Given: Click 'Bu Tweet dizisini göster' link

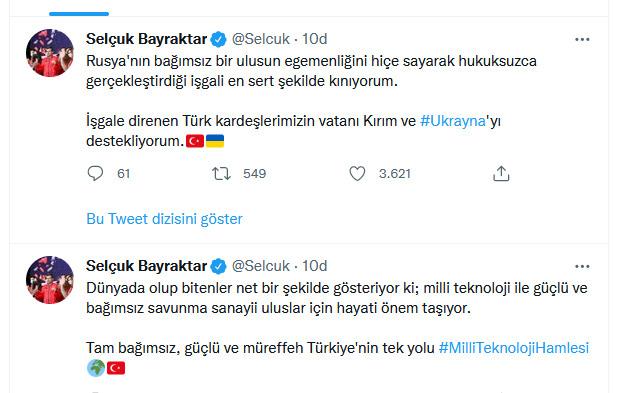Looking at the screenshot, I should point(164,219).
